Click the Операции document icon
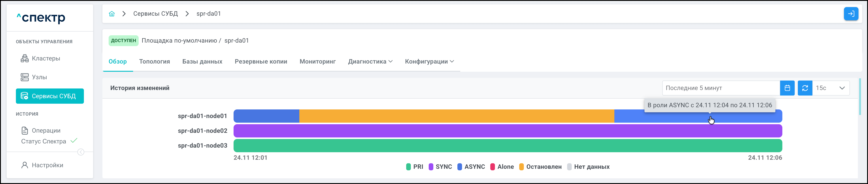Viewport: 868px width, 184px height. 25,130
